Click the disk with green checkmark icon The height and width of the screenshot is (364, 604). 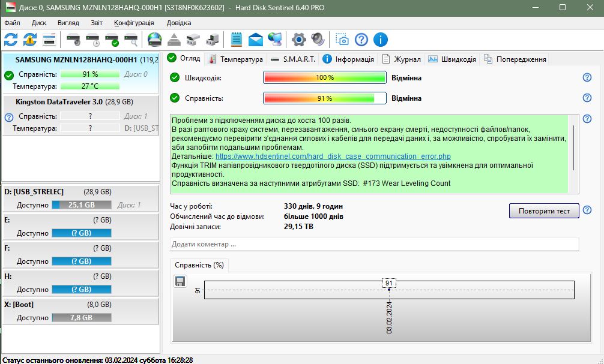pyautogui.click(x=112, y=40)
